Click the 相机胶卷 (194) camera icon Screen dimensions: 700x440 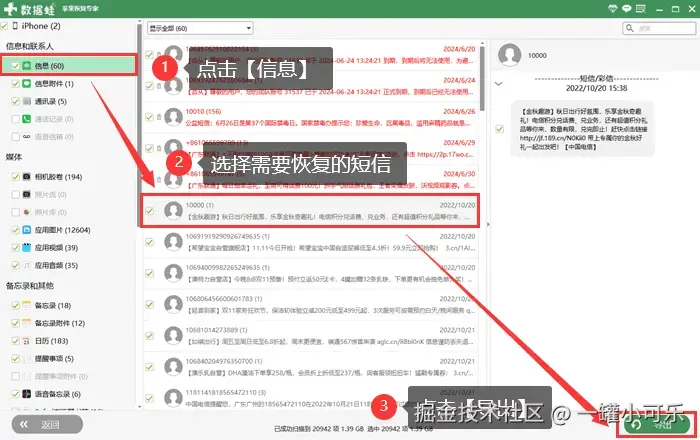coord(27,177)
